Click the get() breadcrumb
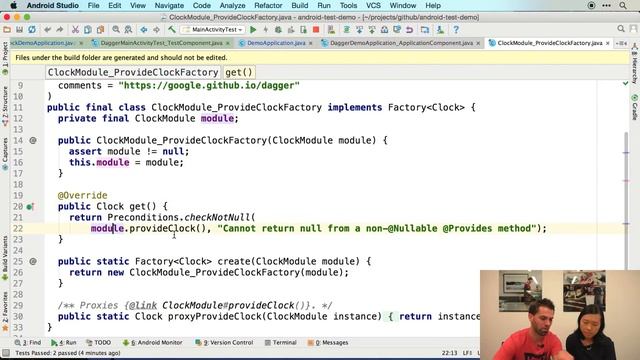Image resolution: width=640 pixels, height=360 pixels. [x=239, y=72]
